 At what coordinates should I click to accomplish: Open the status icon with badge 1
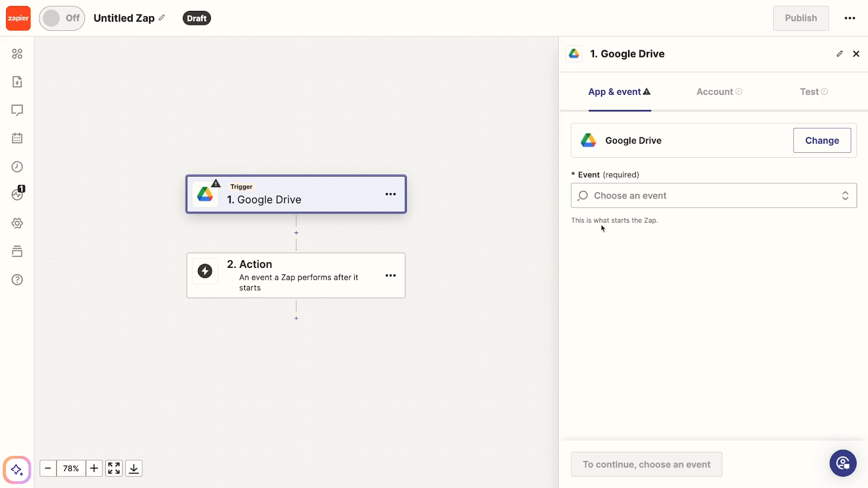18,194
